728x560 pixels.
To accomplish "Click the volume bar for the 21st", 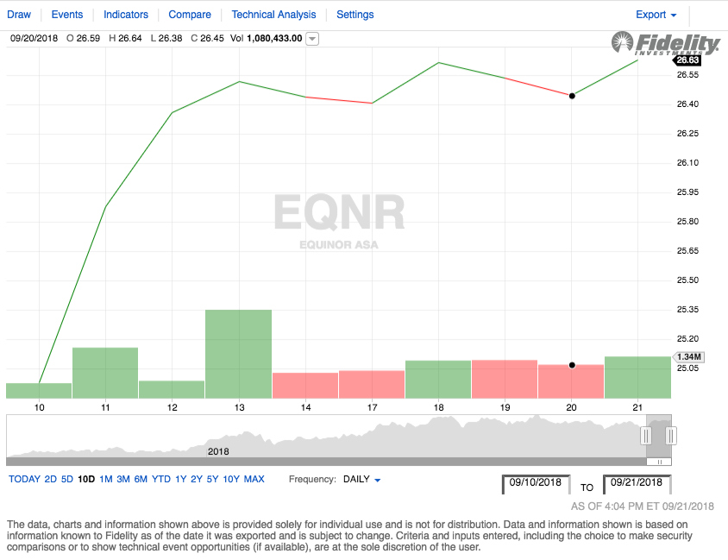I will tap(638, 378).
